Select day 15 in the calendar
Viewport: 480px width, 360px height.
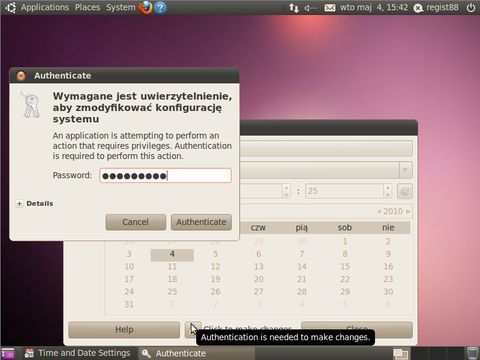pyautogui.click(x=345, y=267)
